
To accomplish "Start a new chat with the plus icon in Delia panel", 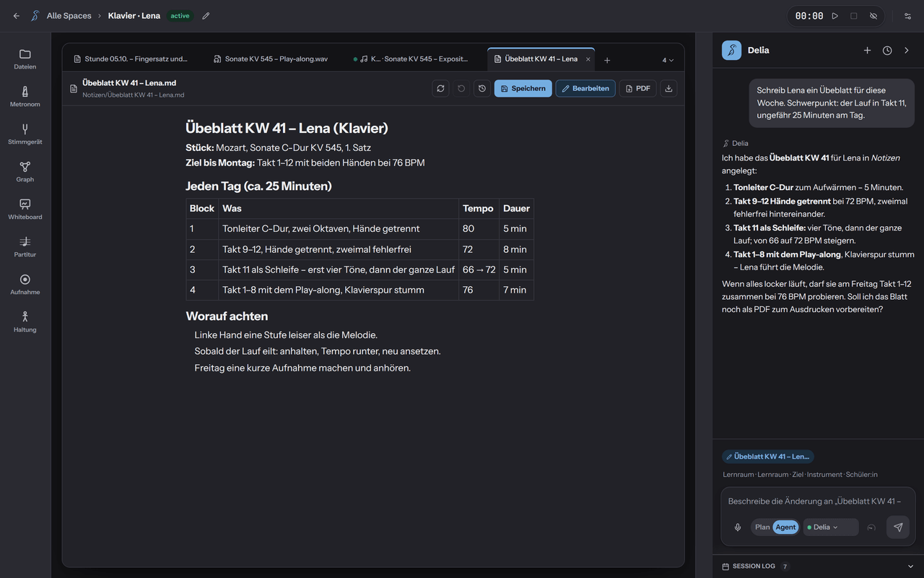I will click(x=867, y=51).
